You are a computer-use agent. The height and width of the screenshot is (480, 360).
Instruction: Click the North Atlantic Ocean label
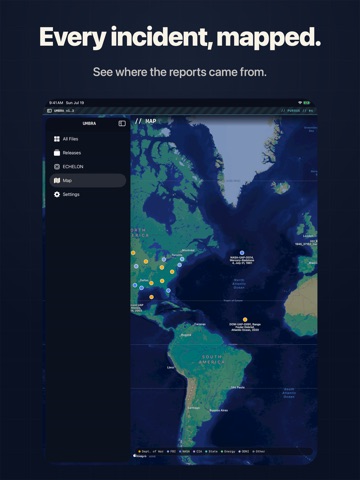239,284
